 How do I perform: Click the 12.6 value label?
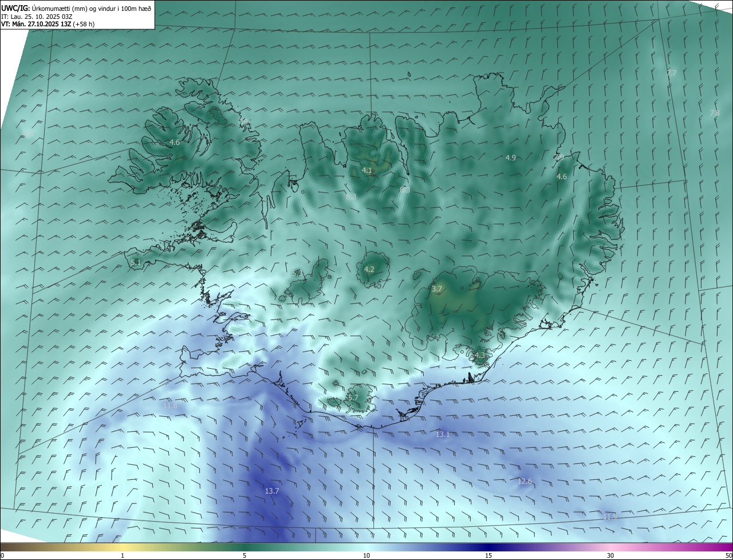click(x=525, y=482)
